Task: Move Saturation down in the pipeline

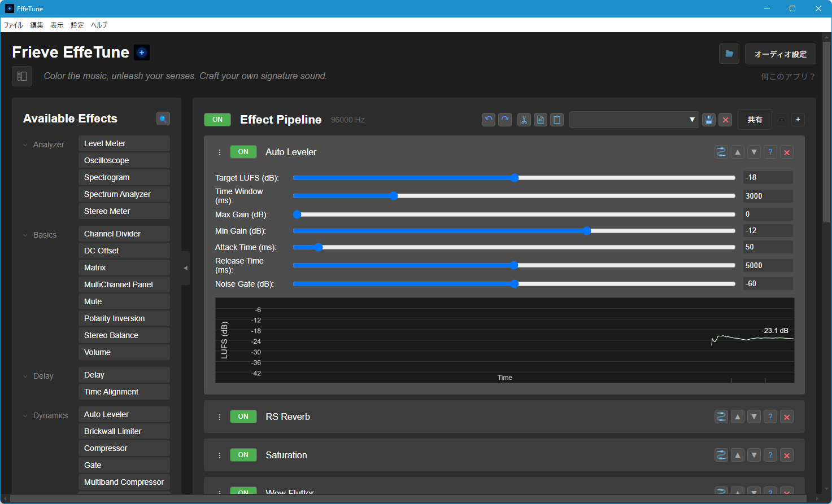Action: click(754, 455)
